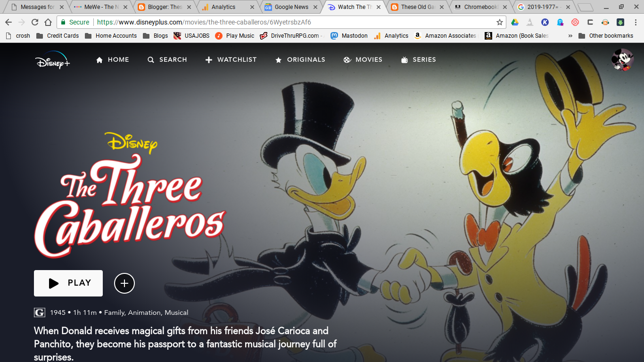
Task: Click the G rating badge
Action: coord(40,313)
